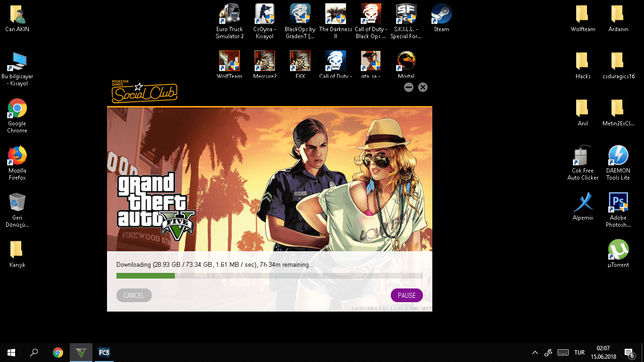Close the Social Club launcher window

pos(423,87)
